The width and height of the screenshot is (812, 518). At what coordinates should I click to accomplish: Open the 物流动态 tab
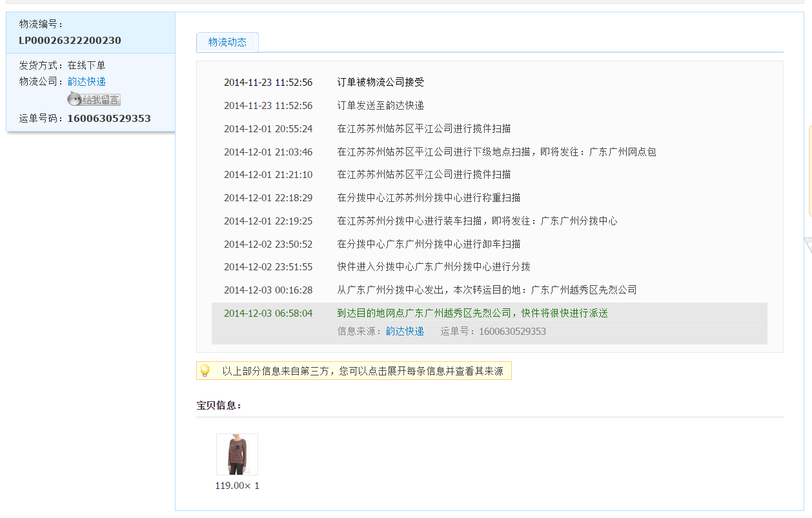(x=227, y=42)
